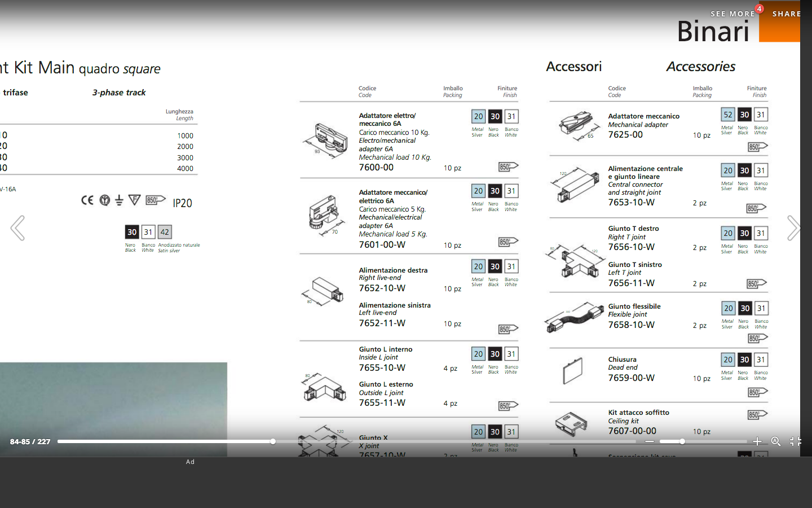Click the SHARE button
This screenshot has width=812, height=508.
click(x=786, y=14)
